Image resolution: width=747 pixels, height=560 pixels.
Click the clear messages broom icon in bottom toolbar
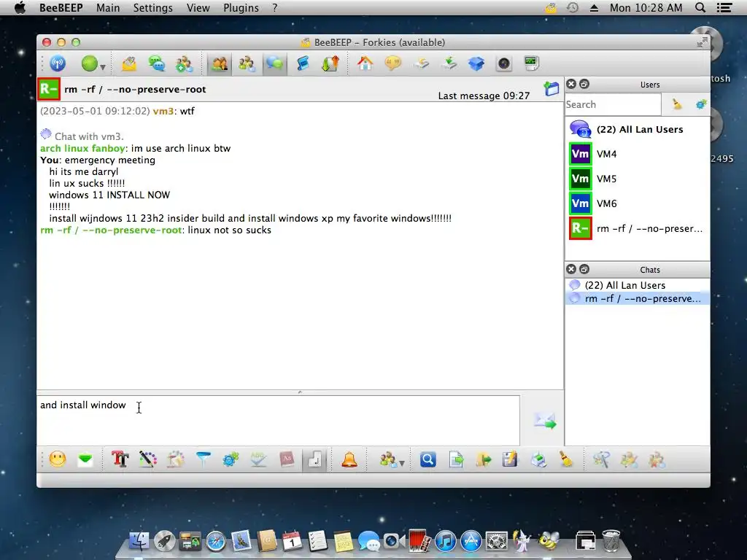pos(565,459)
